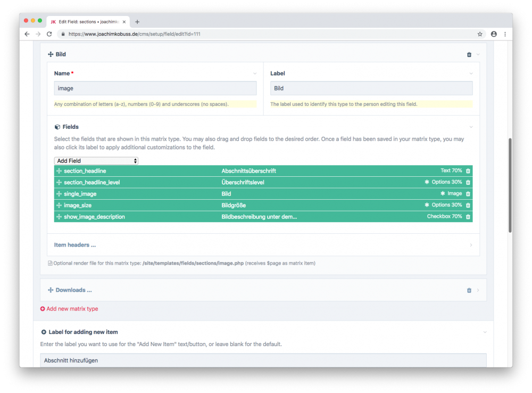Click drag handle of image_size field
Viewport: 532px width, 393px height.
click(59, 206)
